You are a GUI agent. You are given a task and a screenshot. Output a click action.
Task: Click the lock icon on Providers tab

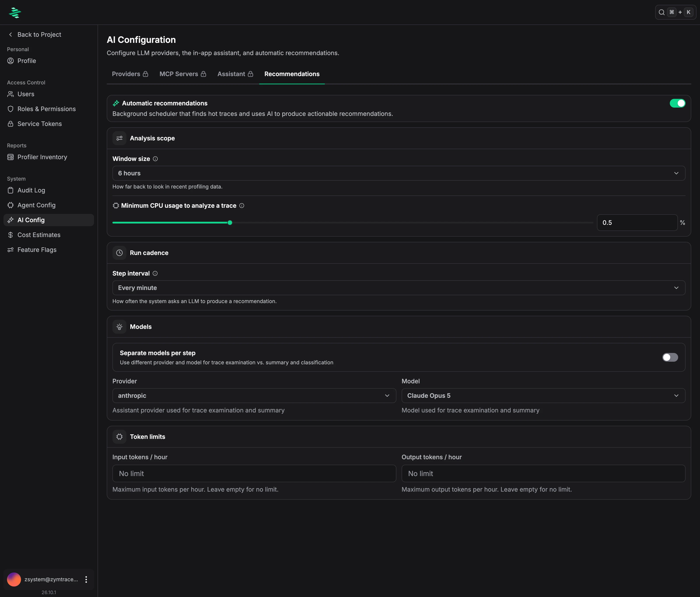(x=146, y=74)
